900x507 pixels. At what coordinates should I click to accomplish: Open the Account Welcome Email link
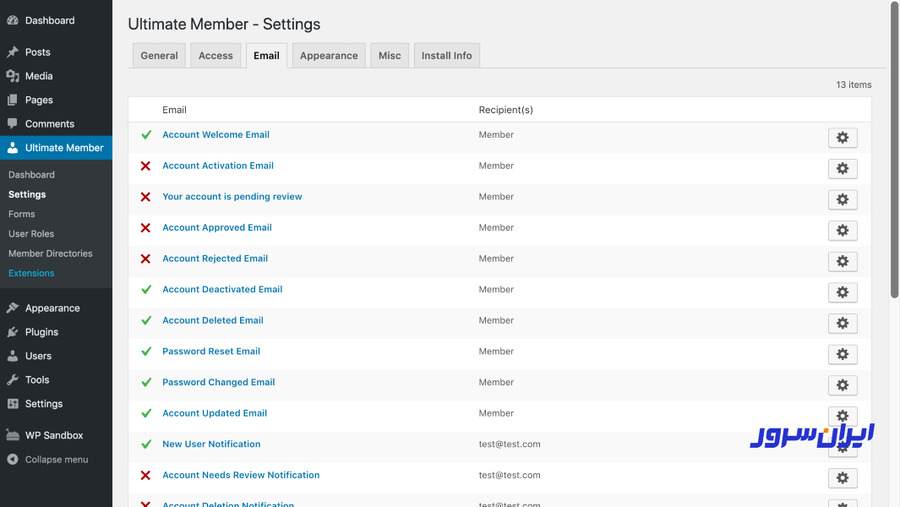tap(216, 135)
